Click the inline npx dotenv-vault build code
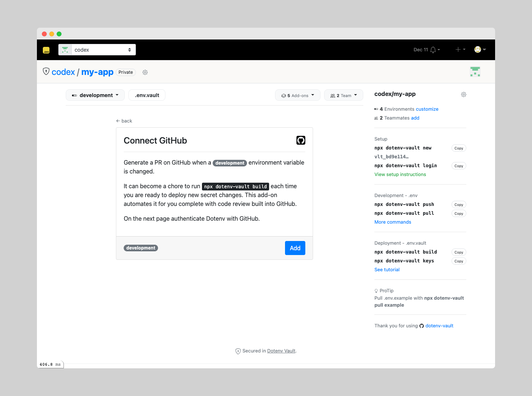Image resolution: width=532 pixels, height=396 pixels. coord(236,186)
